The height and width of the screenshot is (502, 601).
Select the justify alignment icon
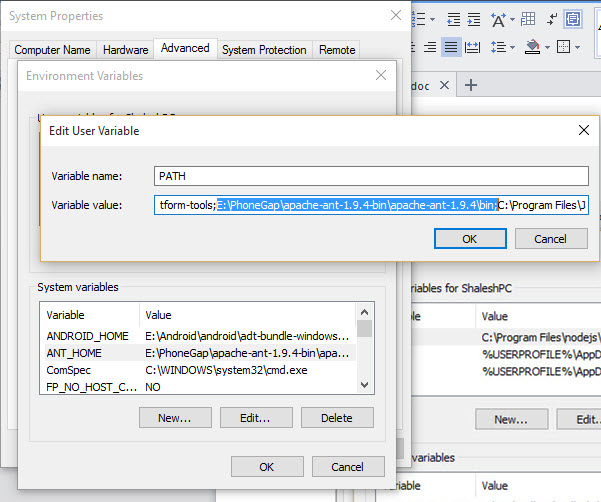(451, 47)
